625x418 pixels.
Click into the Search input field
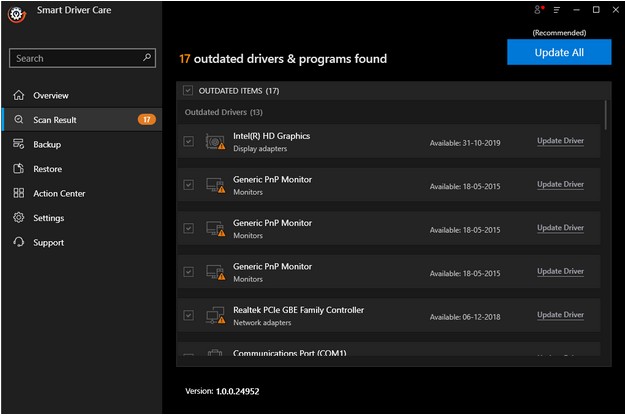(x=75, y=58)
